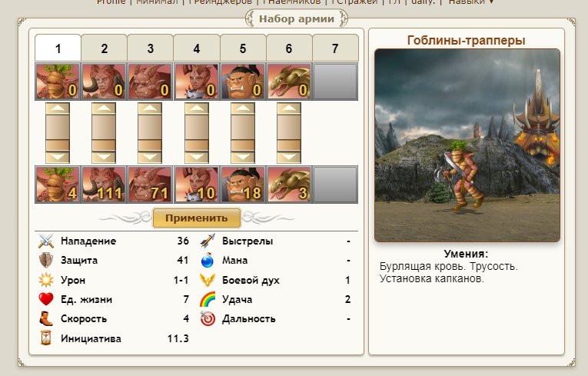
Task: Click the boot Скорость icon
Action: click(x=46, y=318)
